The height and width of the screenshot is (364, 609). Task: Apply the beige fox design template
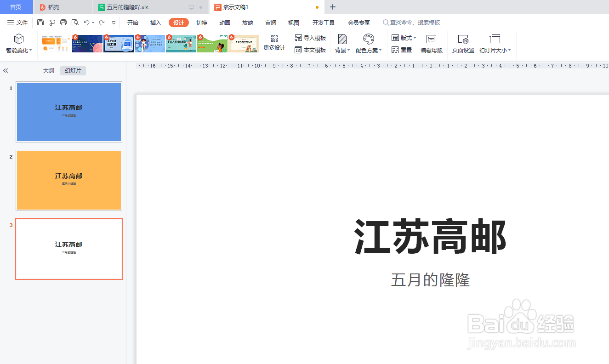click(x=244, y=44)
